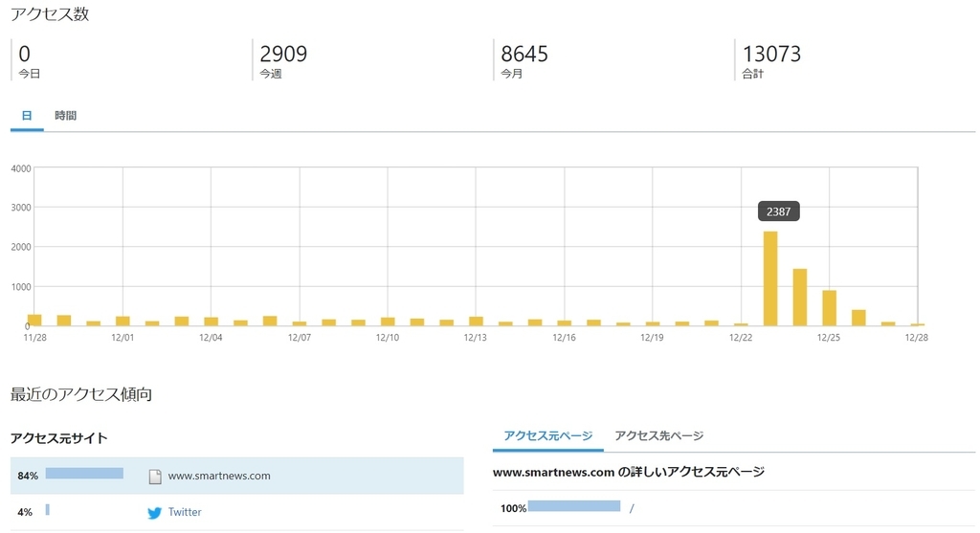Click the アクセス元サイト heading
The image size is (980, 533).
coord(58,438)
